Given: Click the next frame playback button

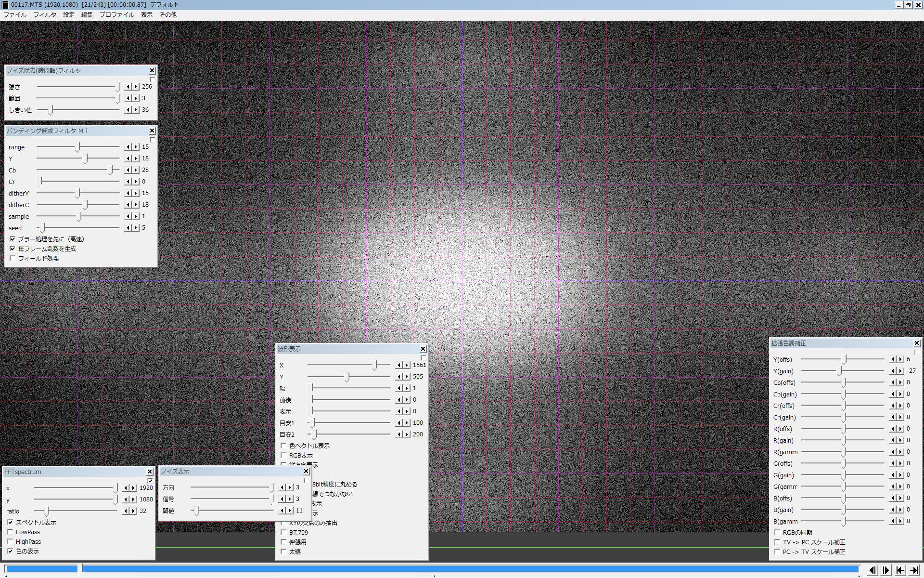Looking at the screenshot, I should [886, 570].
